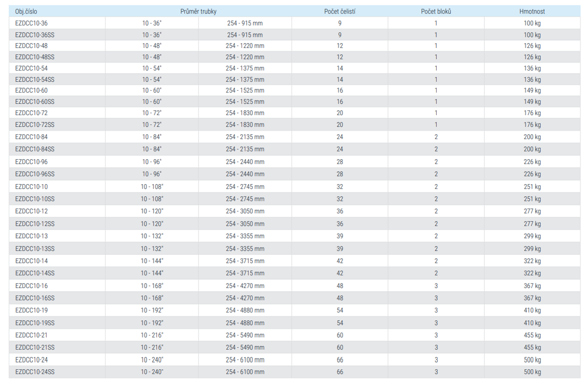This screenshot has width=588, height=382.
Task: Click 254 - 1375 mm in EZDCC10-54SS row
Action: (245, 79)
